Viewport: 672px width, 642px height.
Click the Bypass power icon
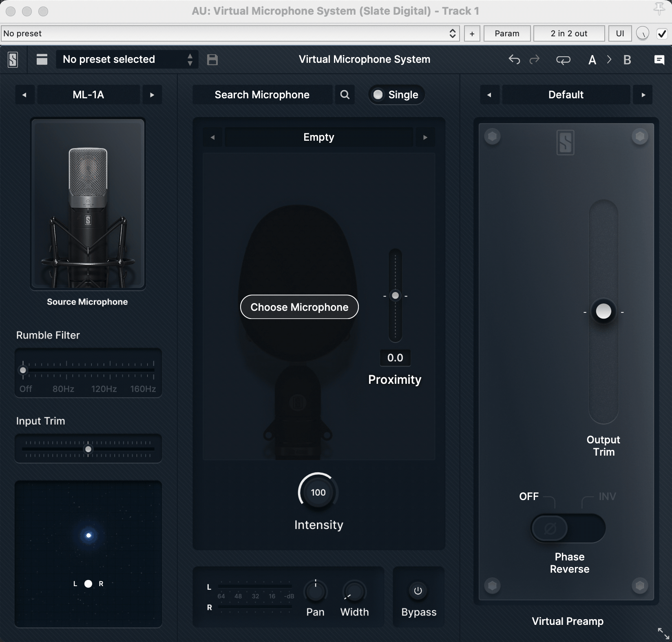418,591
